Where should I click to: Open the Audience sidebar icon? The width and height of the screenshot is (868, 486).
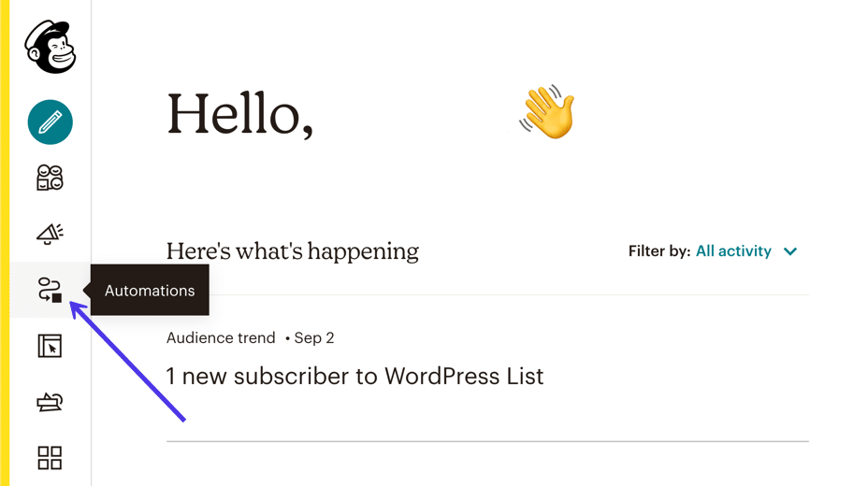point(50,178)
